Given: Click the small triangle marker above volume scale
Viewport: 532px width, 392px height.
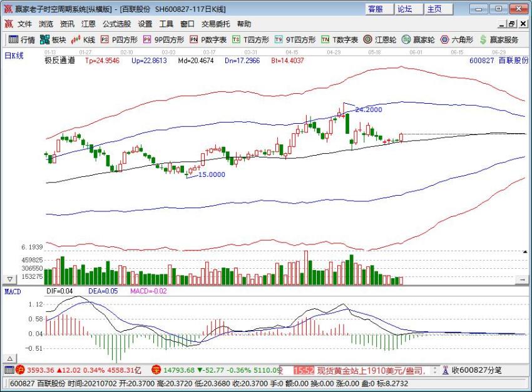Looking at the screenshot, I should (x=525, y=252).
